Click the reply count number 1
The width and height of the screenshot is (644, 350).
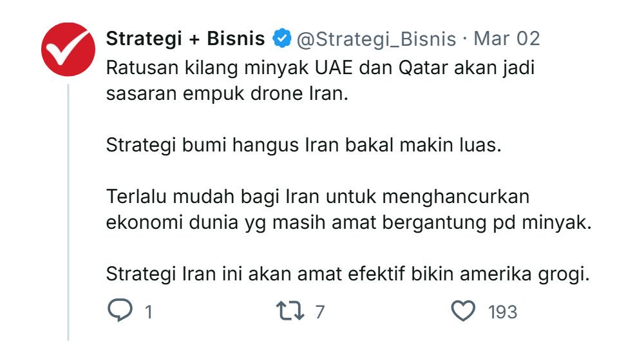tap(149, 312)
